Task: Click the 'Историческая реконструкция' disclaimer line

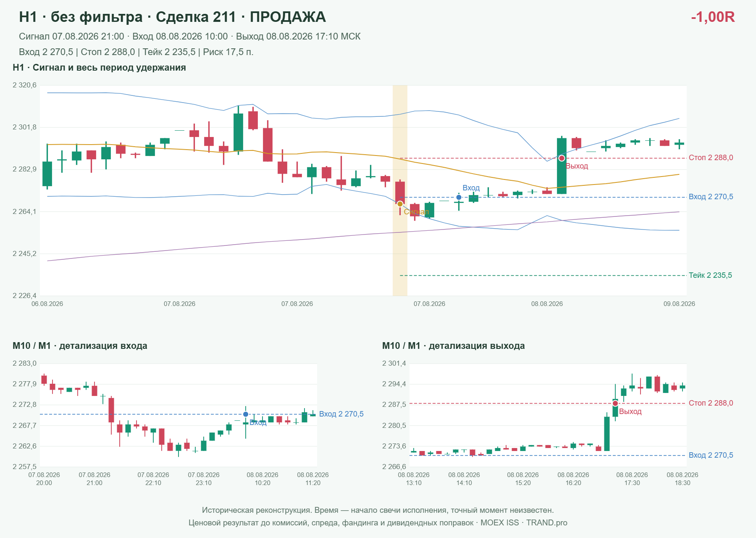Action: [x=378, y=510]
